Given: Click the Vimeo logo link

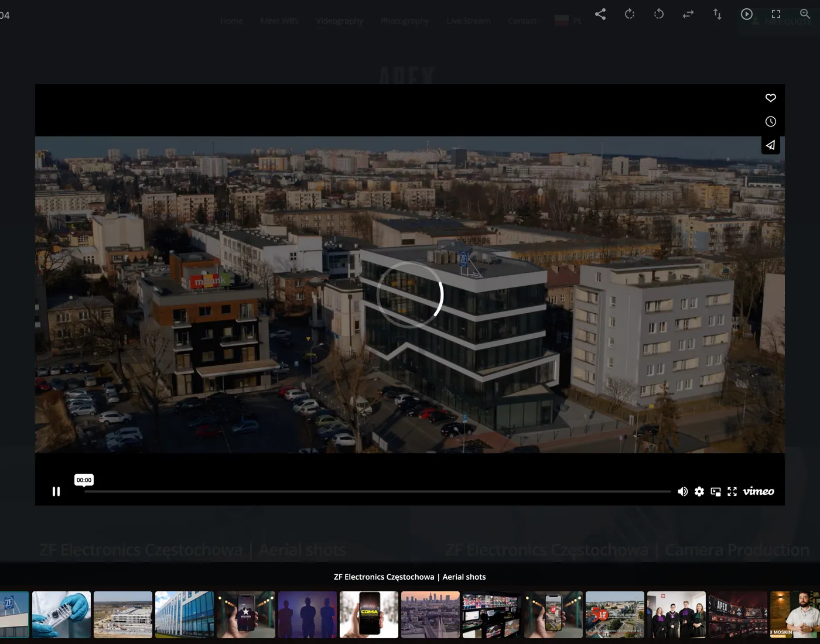Looking at the screenshot, I should pos(759,491).
